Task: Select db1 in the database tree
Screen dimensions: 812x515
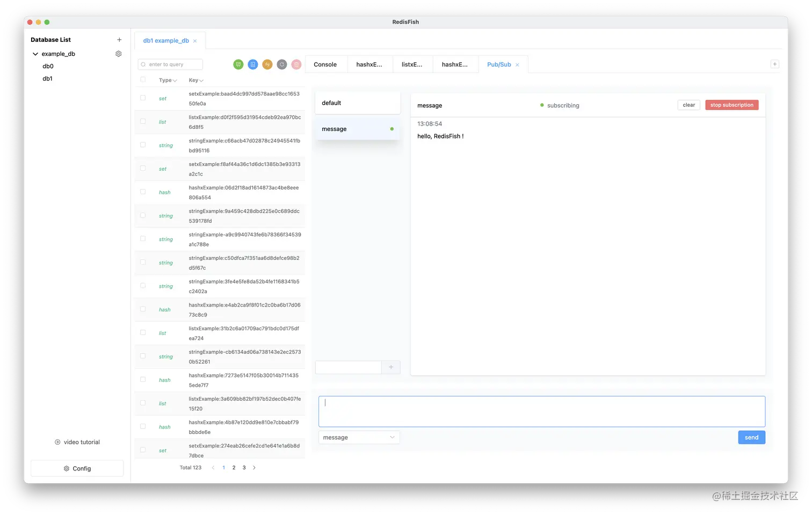Action: click(48, 79)
